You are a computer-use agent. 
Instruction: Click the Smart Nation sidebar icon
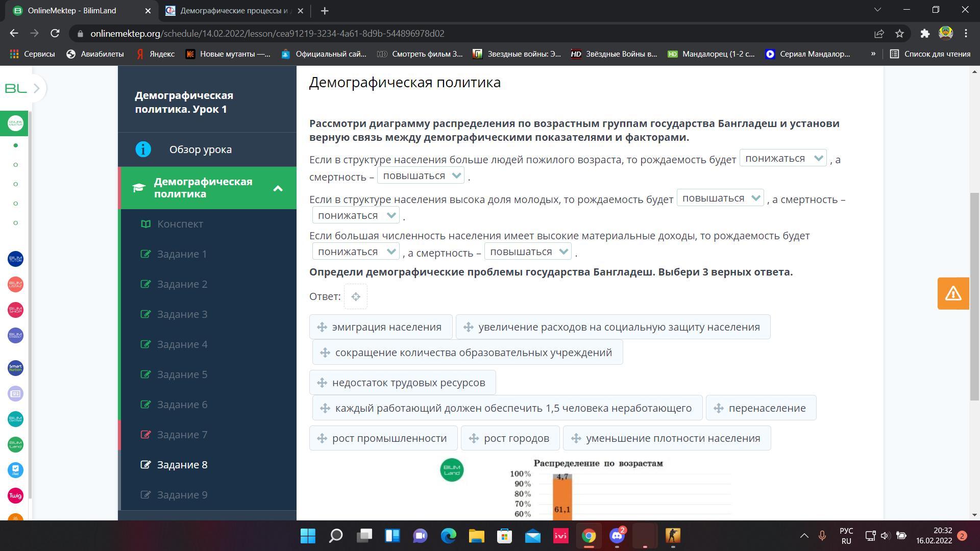pyautogui.click(x=15, y=368)
